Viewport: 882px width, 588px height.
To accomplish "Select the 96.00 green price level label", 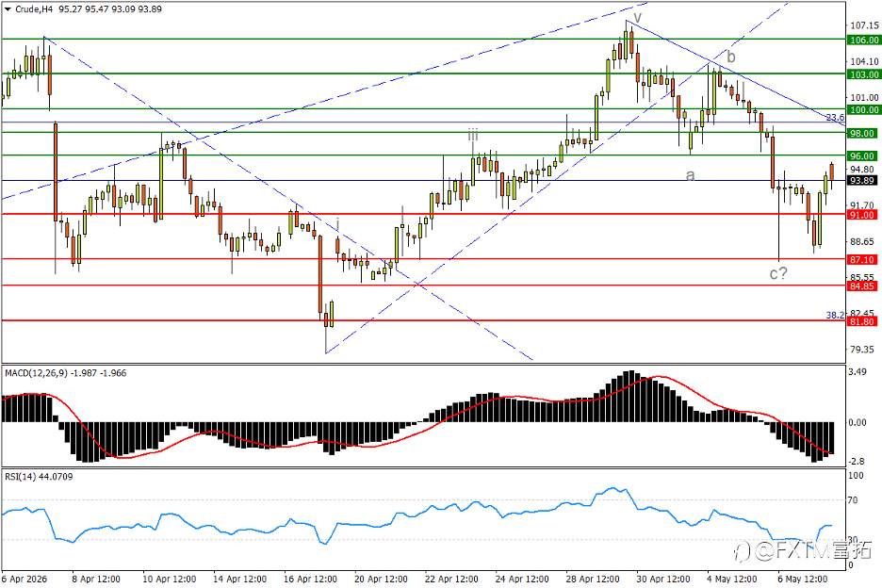I will coord(864,155).
